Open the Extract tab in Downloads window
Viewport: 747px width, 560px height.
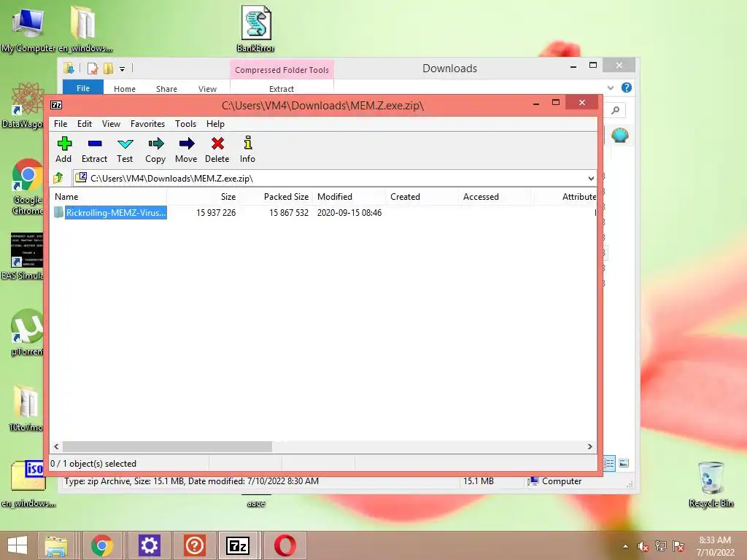tap(281, 88)
